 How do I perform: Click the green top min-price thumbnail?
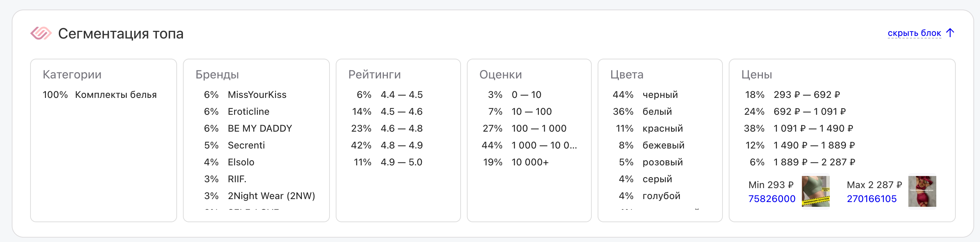point(815,191)
